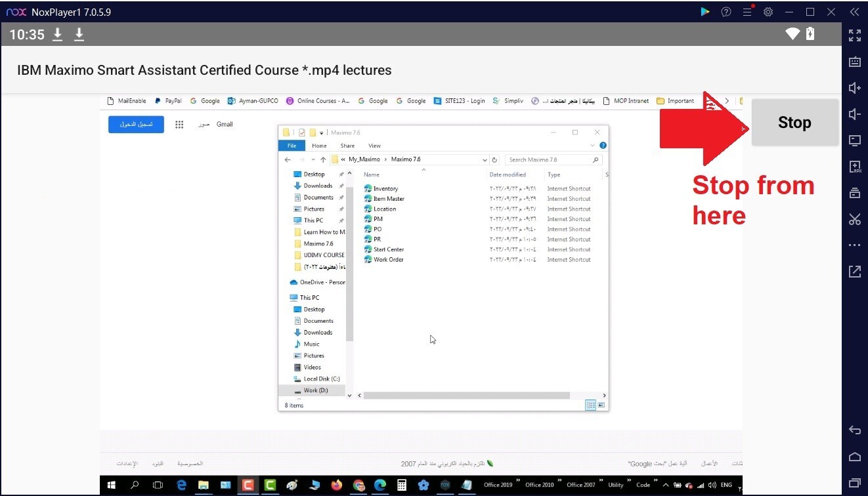Screen dimensions: 868x496
Task: Select the PO shortcut file
Action: (x=378, y=229)
